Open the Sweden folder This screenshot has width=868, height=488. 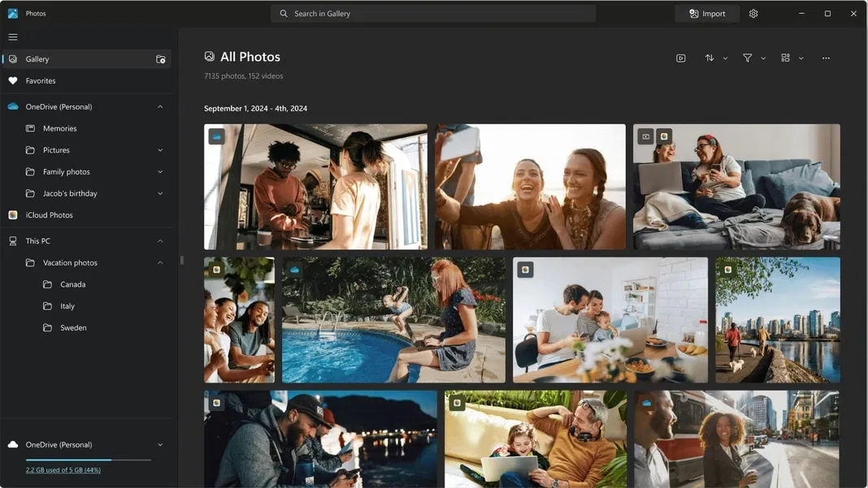click(72, 327)
